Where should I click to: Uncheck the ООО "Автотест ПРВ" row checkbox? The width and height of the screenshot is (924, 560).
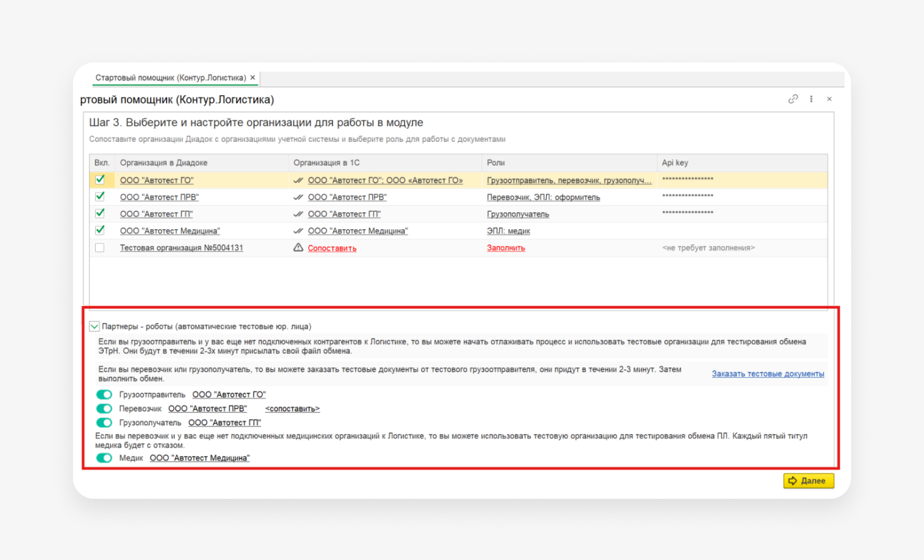click(100, 197)
